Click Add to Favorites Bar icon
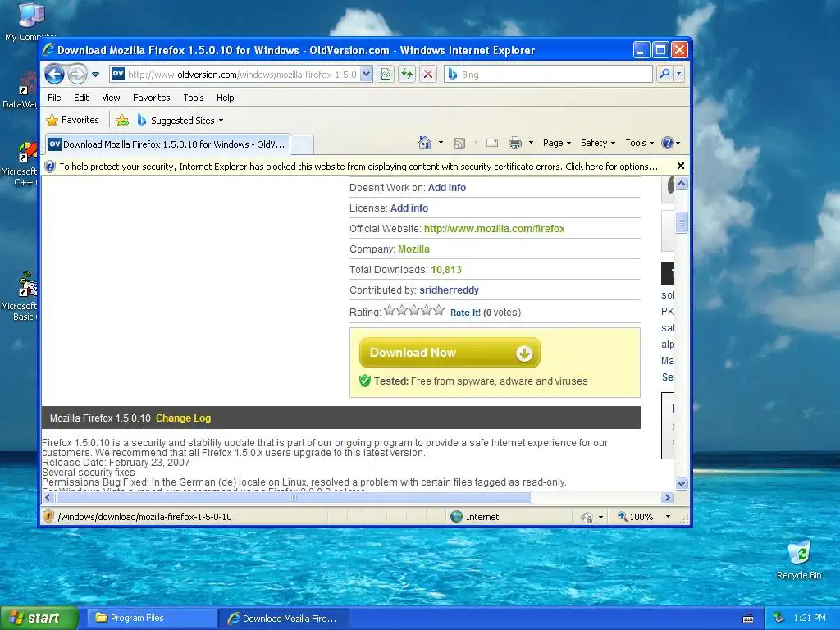Screen dimensions: 840x630 (x=122, y=120)
